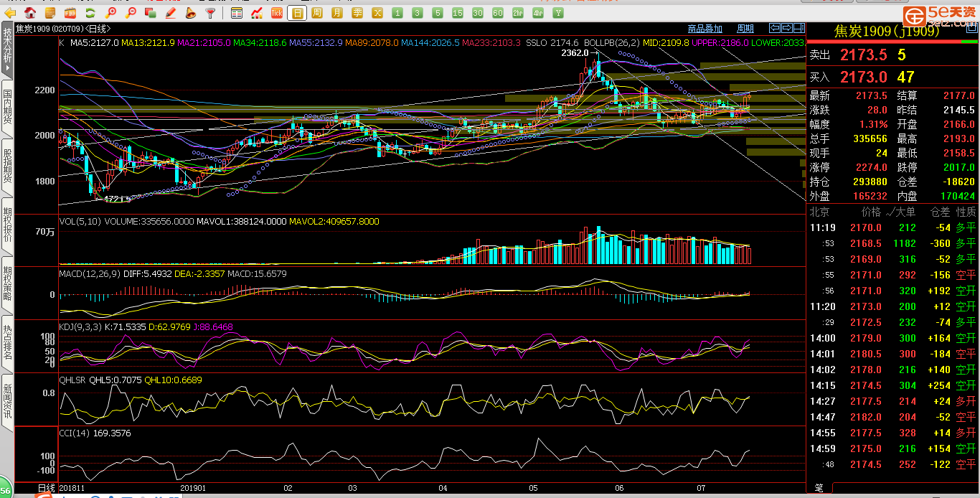The image size is (980, 498).
Task: Click the green Y period button
Action: (x=558, y=13)
